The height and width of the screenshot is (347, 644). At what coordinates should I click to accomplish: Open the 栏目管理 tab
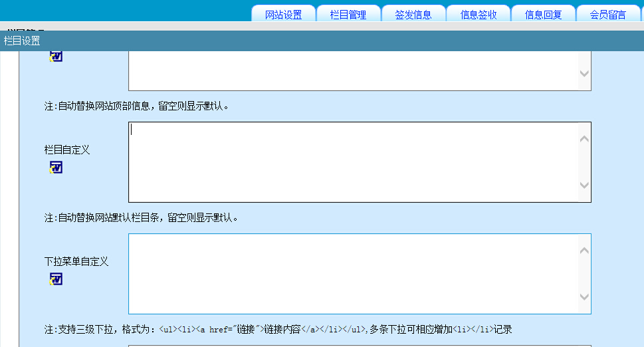click(348, 15)
